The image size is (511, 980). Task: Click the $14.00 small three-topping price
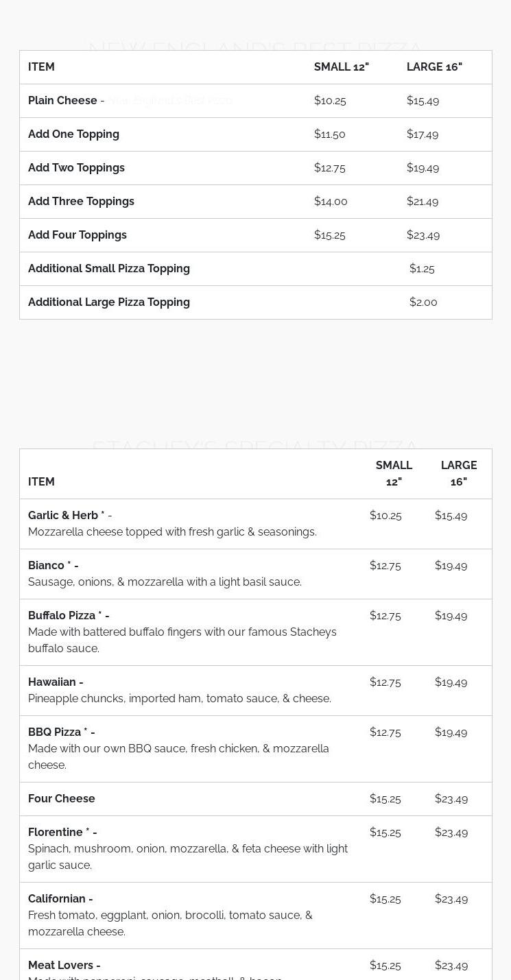(331, 202)
